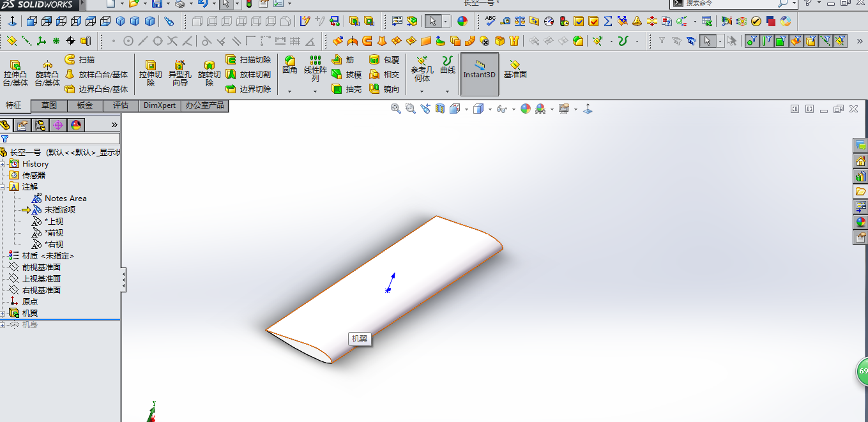Collapse the 注解 annotations node

3,187
